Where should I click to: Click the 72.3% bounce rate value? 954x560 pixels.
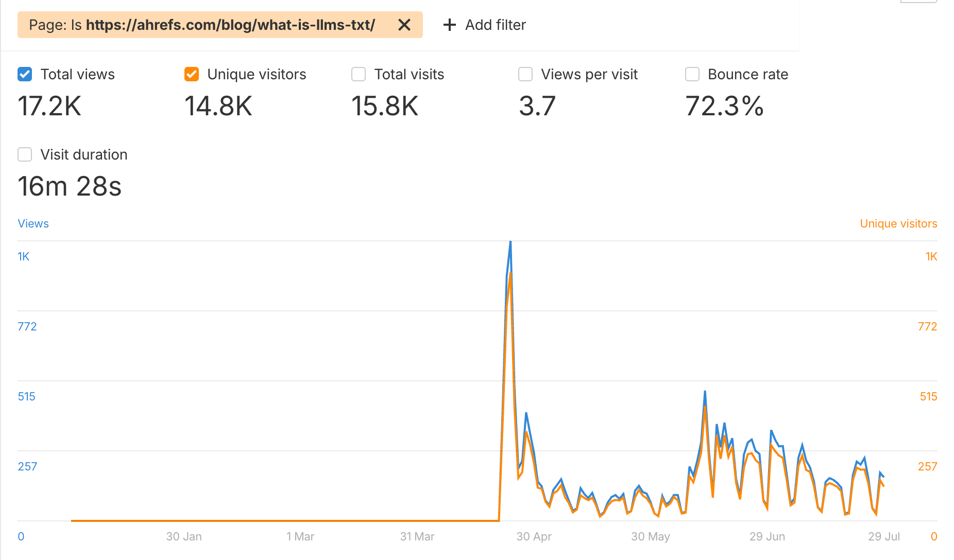click(724, 107)
